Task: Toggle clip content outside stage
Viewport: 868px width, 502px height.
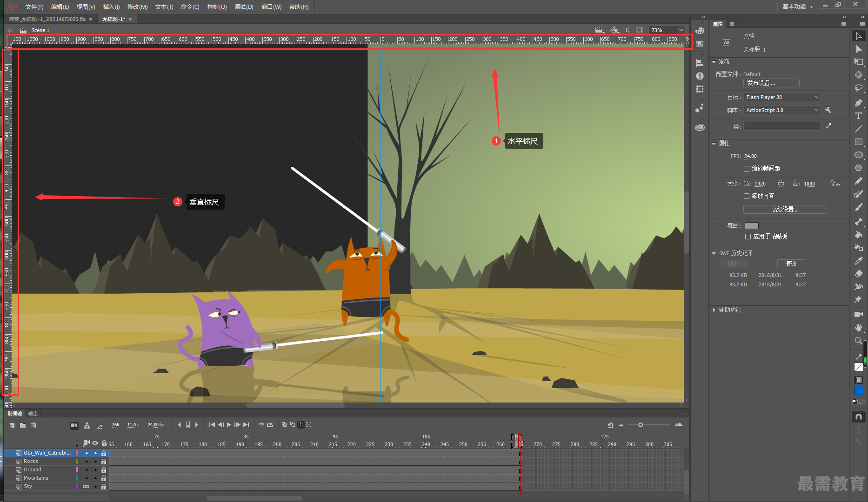Action: pyautogui.click(x=640, y=30)
